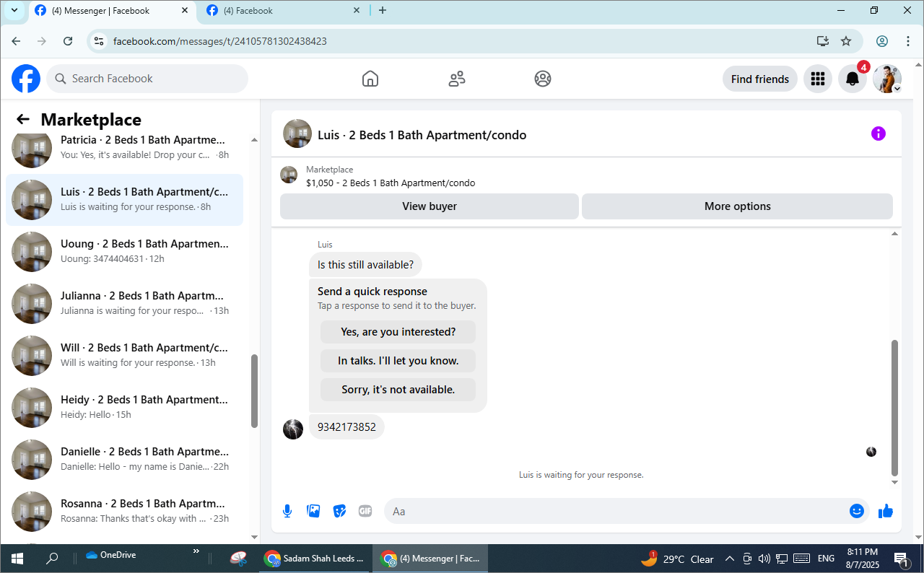
Task: Click the chat scrollbar down arrow
Action: pos(895,482)
